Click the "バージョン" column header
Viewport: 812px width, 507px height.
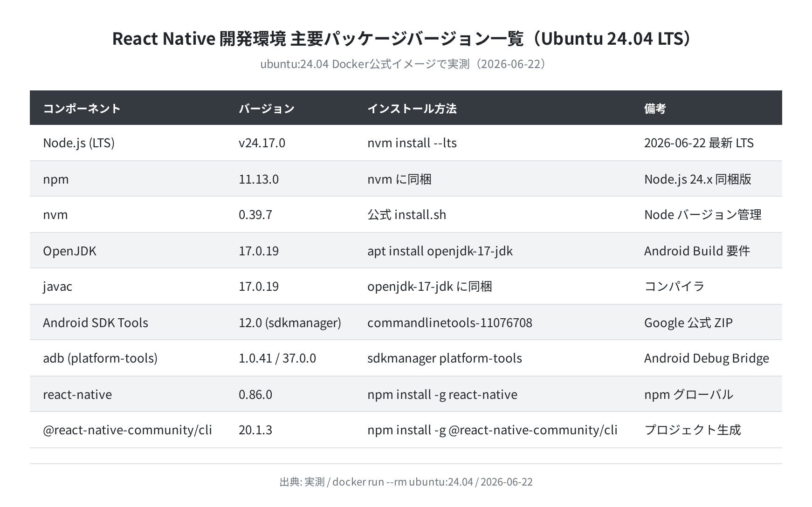point(267,109)
